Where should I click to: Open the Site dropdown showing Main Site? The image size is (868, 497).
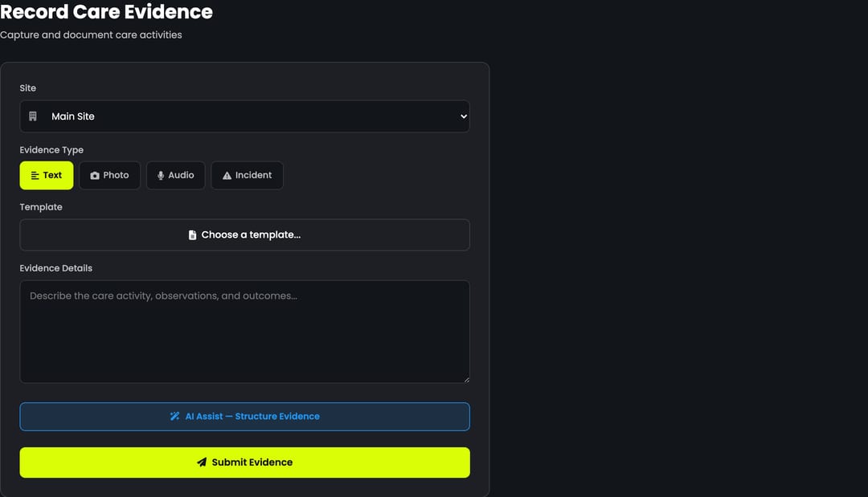tap(244, 116)
